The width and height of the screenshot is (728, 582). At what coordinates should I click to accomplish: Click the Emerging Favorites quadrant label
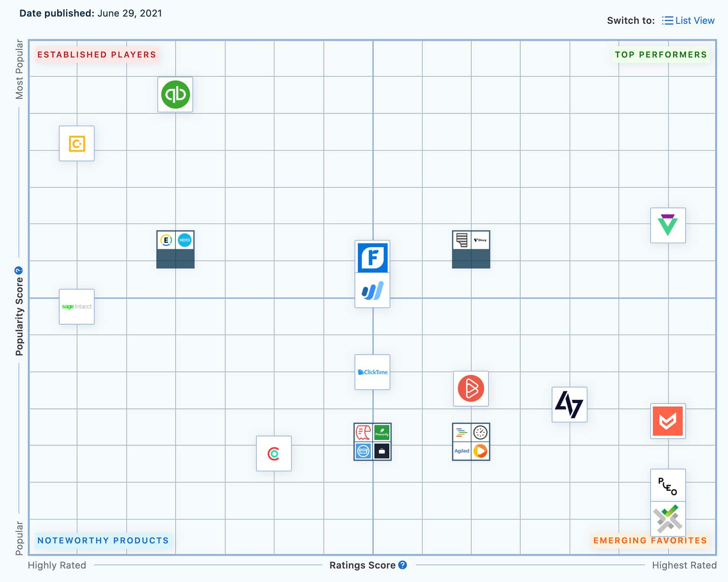click(x=650, y=540)
